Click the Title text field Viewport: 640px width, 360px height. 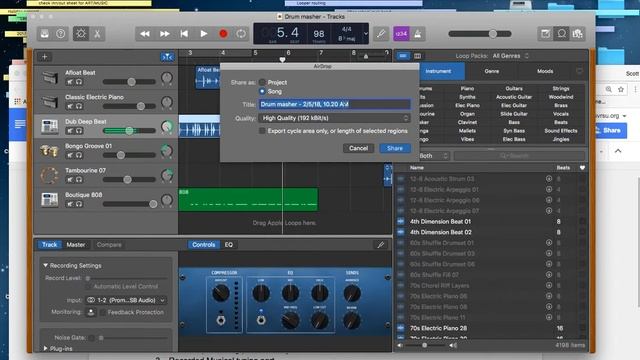click(x=334, y=104)
